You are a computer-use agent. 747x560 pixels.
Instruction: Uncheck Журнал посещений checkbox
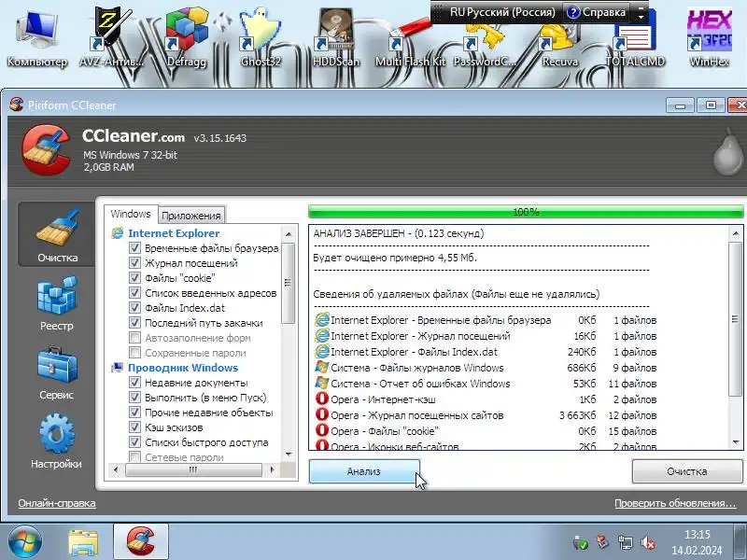coord(134,263)
